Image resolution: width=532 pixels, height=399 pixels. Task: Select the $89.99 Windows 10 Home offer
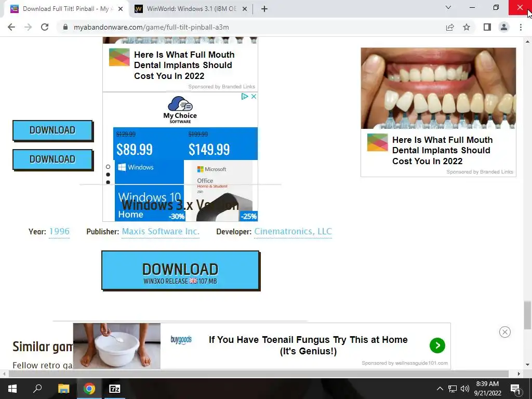149,175
